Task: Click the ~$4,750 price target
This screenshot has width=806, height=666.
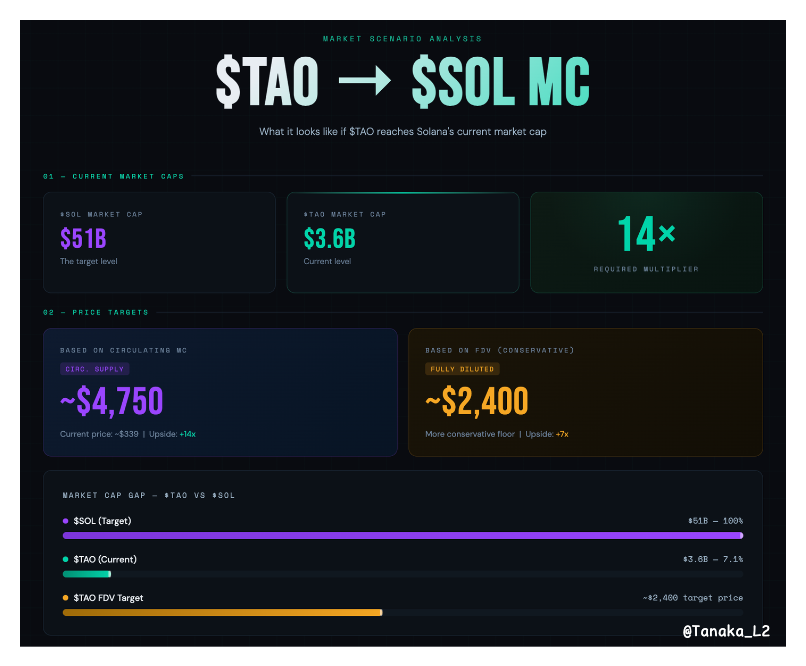Action: tap(112, 401)
